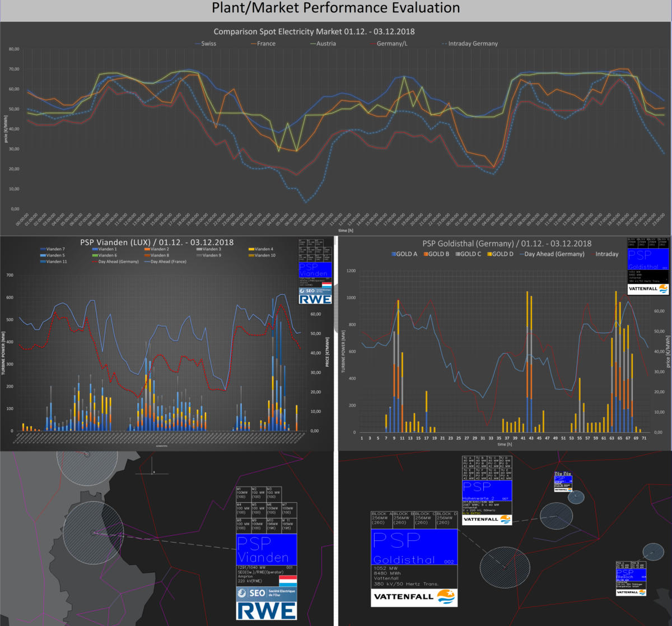This screenshot has width=672, height=626.
Task: Click the Vattenfall logo on Bleiloch card
Action: point(631,592)
